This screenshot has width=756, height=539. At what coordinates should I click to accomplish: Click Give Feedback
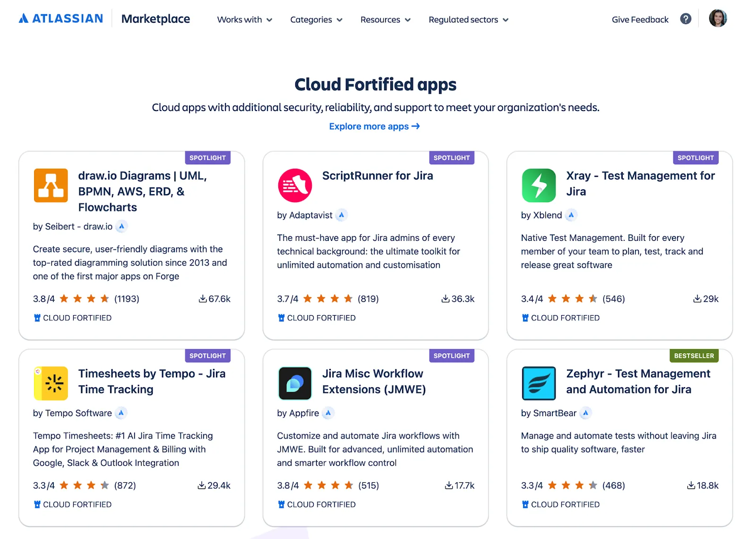(639, 19)
